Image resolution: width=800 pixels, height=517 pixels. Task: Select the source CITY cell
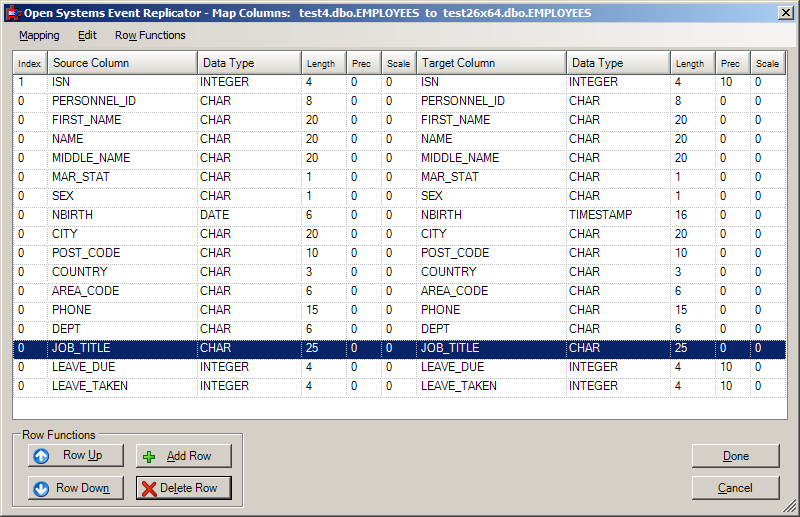(122, 234)
